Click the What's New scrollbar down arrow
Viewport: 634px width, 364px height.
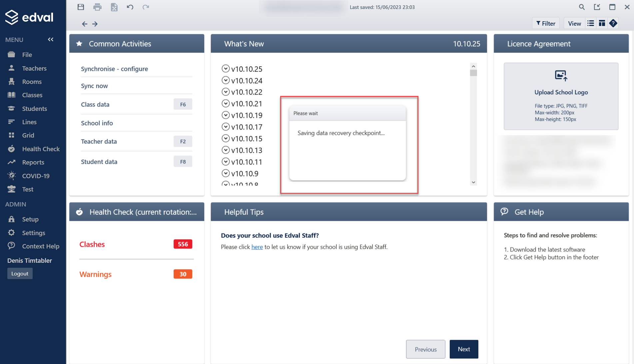pos(473,182)
